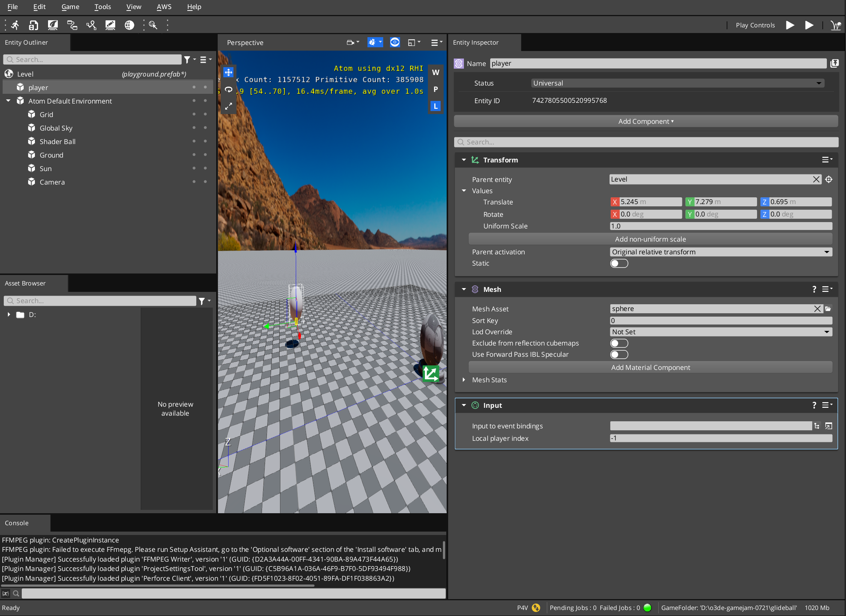Viewport: 846px width, 616px height.
Task: Select the viewport scale manipulator icon
Action: pos(228,107)
